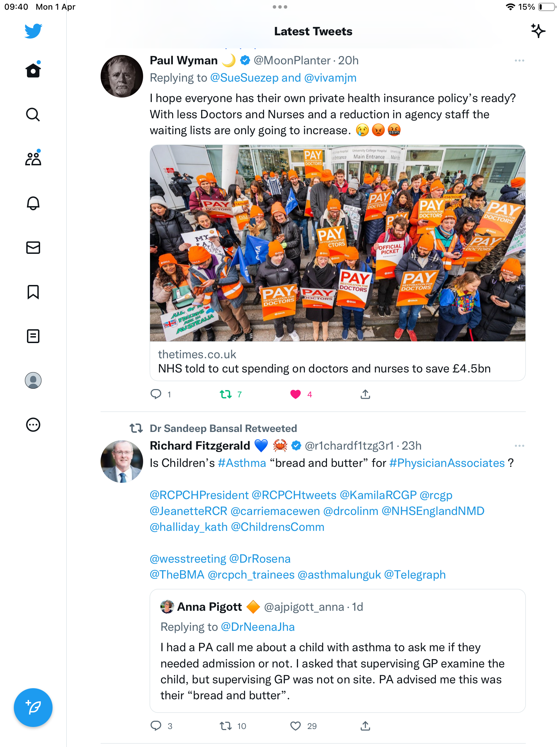Undo retweet on Paul Wyman's tweet
560x747 pixels.
tap(226, 394)
